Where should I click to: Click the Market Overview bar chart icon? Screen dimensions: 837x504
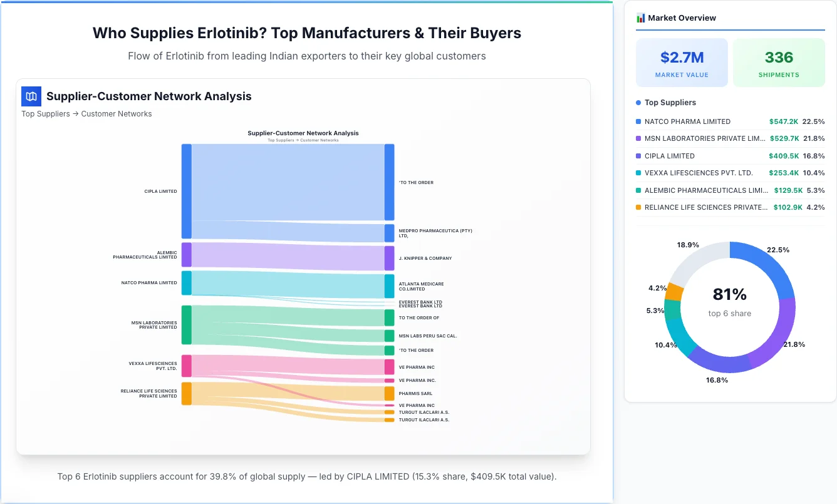click(640, 18)
